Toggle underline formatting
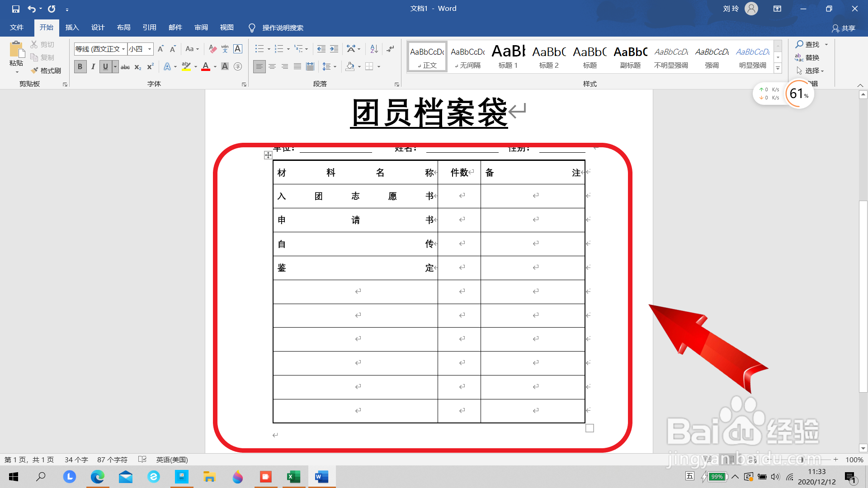Viewport: 868px width, 488px height. [105, 66]
